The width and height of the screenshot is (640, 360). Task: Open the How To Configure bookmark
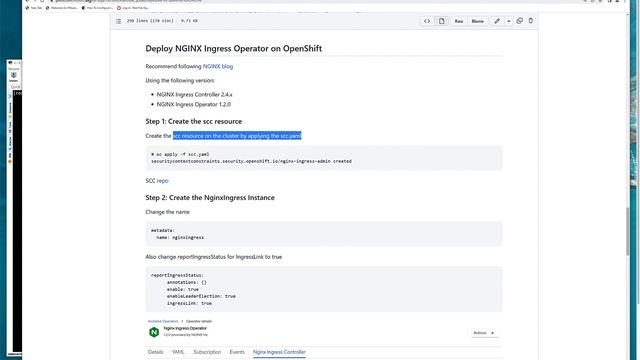click(97, 8)
